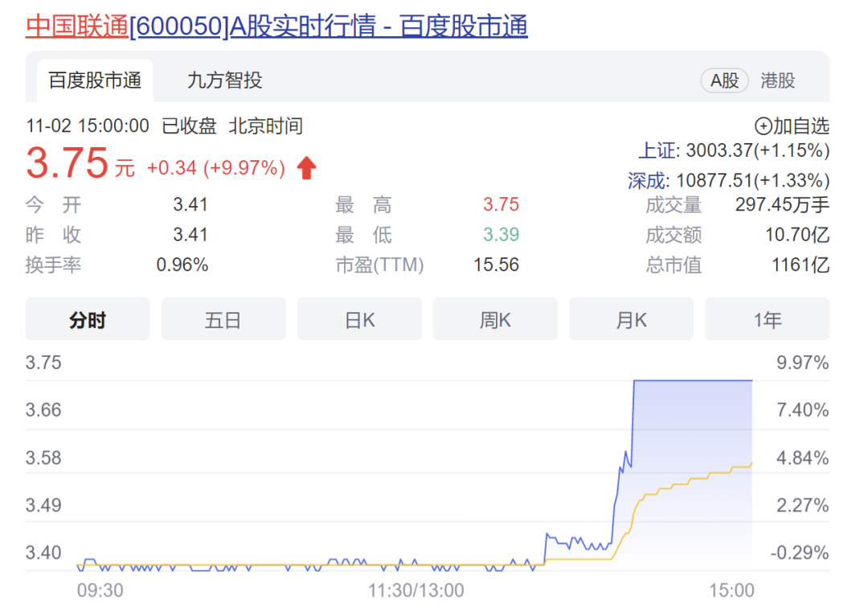
Task: Click the 最低 value 3.39
Action: click(x=501, y=235)
